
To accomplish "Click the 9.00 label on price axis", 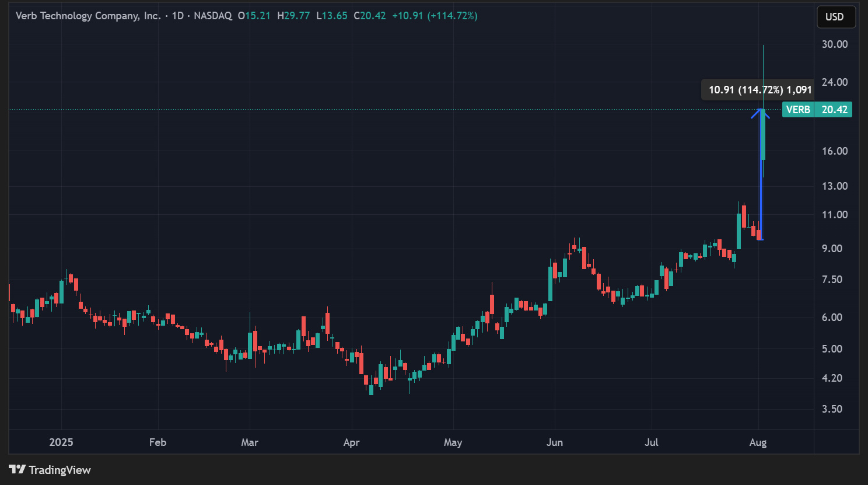I will point(832,249).
